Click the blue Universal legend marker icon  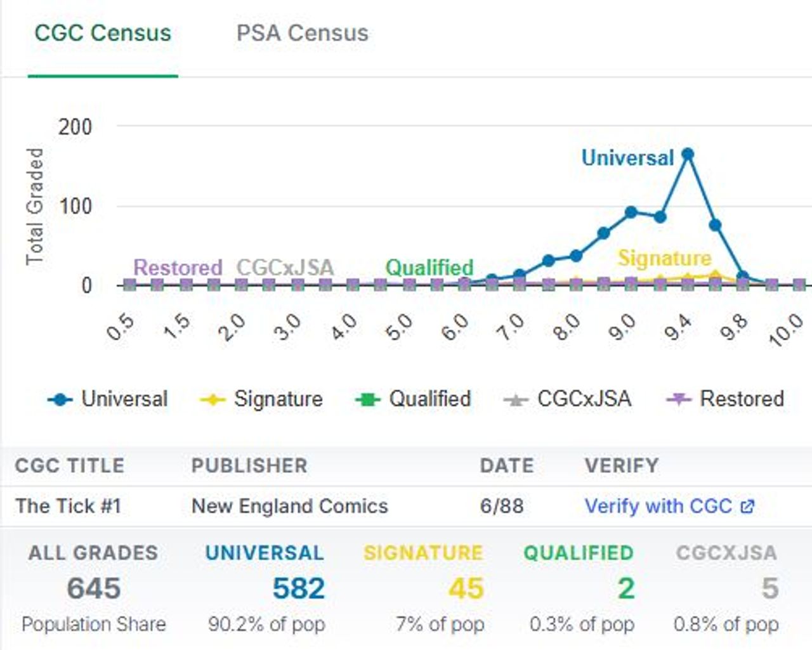point(60,400)
